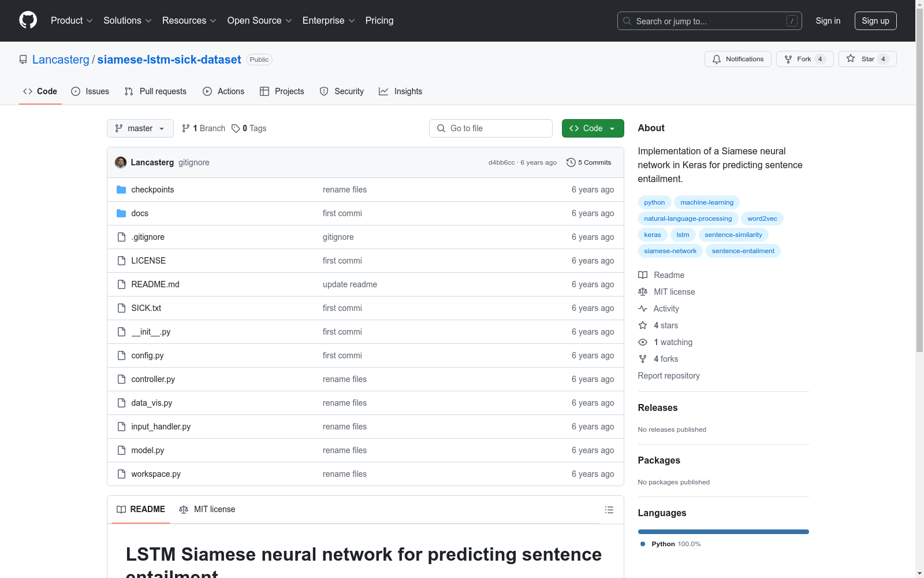Open the input_handler.py file

pyautogui.click(x=161, y=427)
